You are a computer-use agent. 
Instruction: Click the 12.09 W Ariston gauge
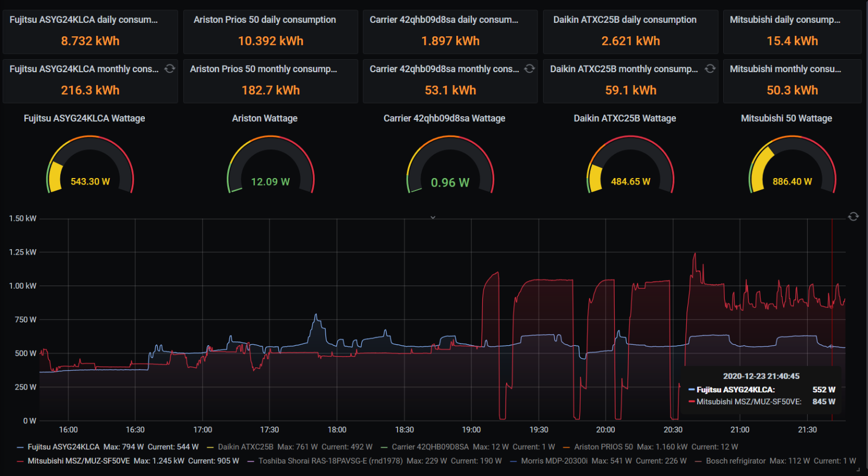(x=270, y=166)
